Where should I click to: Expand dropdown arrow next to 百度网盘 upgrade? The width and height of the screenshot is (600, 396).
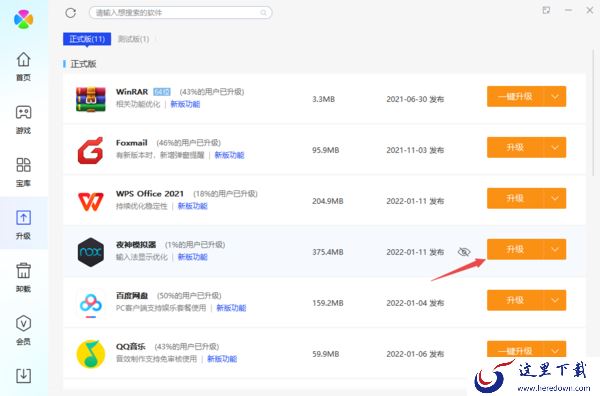555,300
